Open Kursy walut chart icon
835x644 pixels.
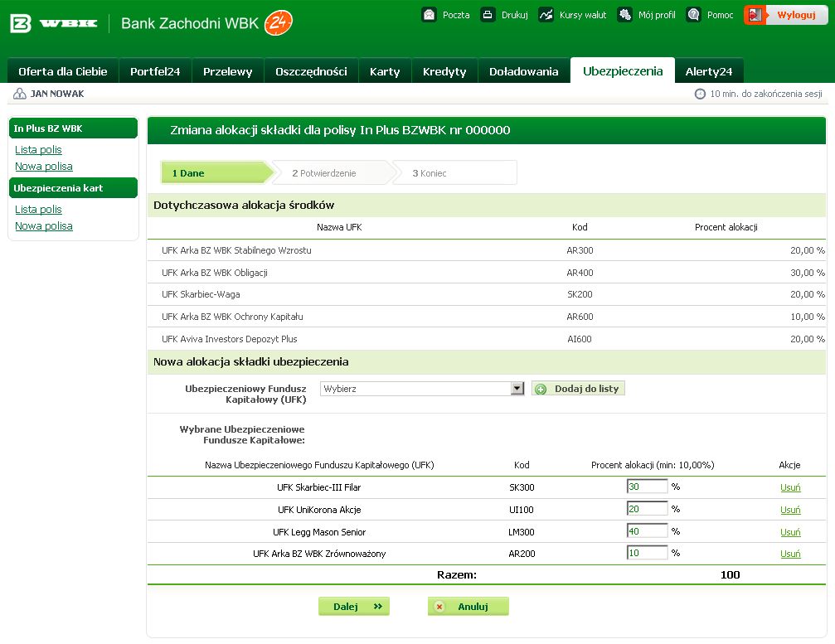coord(546,14)
